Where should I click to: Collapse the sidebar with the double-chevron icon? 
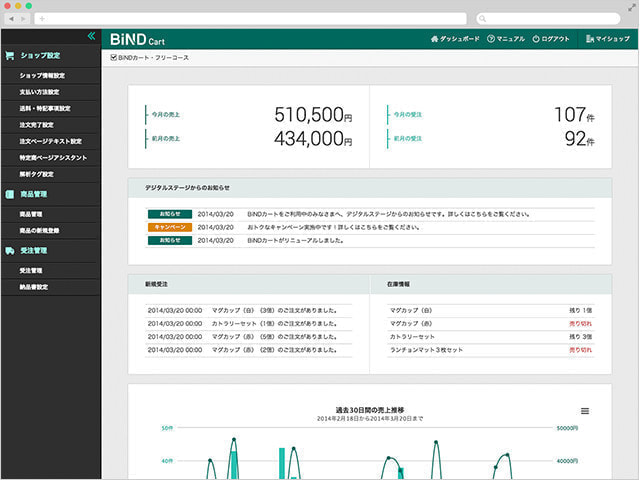pos(90,36)
